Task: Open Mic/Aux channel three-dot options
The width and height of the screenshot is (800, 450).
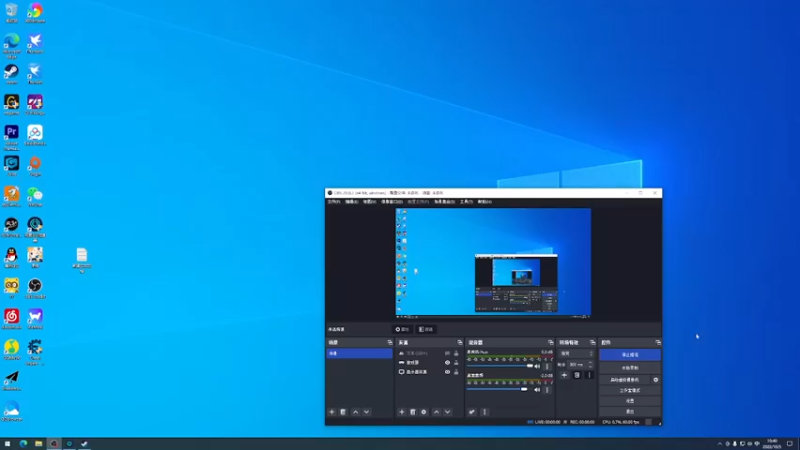Action: [547, 366]
